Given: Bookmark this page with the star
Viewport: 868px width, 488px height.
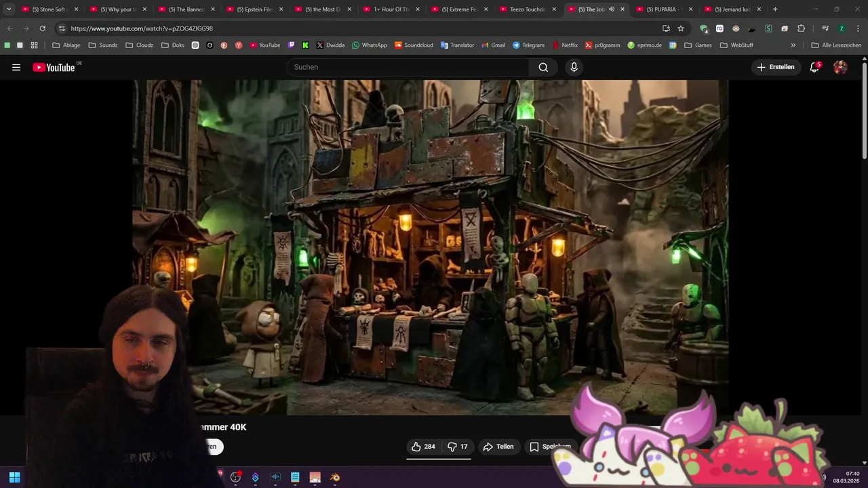Looking at the screenshot, I should tap(681, 28).
